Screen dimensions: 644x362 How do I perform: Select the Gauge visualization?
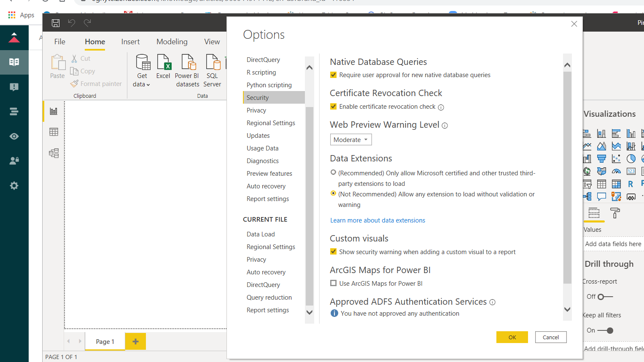(616, 172)
